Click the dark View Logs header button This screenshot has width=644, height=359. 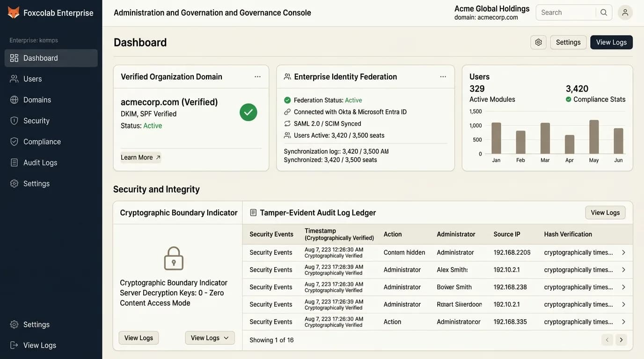pos(611,42)
